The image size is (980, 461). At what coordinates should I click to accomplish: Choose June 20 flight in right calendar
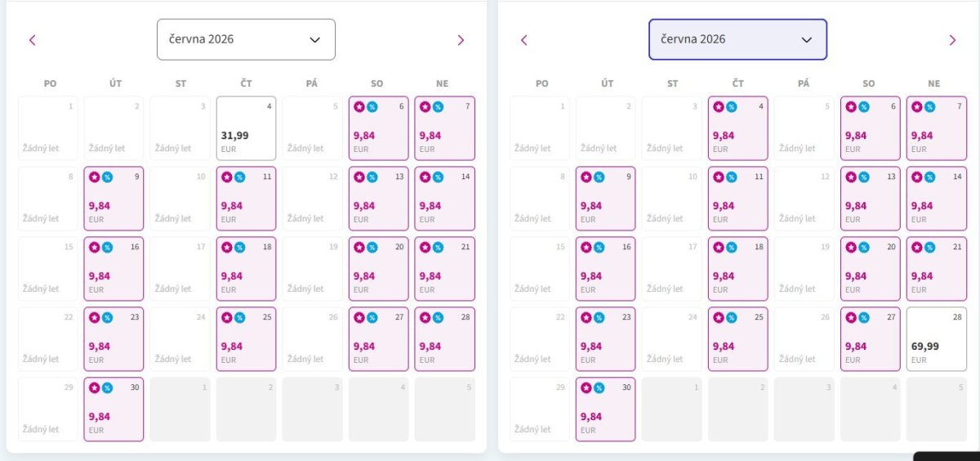pyautogui.click(x=870, y=269)
